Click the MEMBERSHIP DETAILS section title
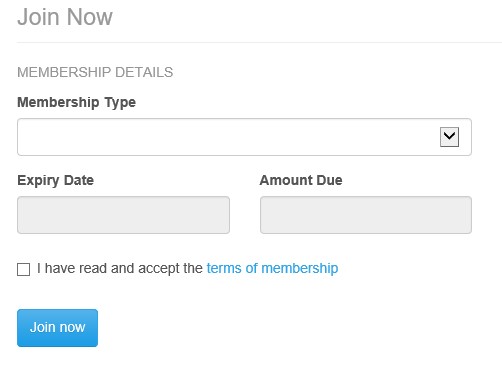 click(95, 72)
